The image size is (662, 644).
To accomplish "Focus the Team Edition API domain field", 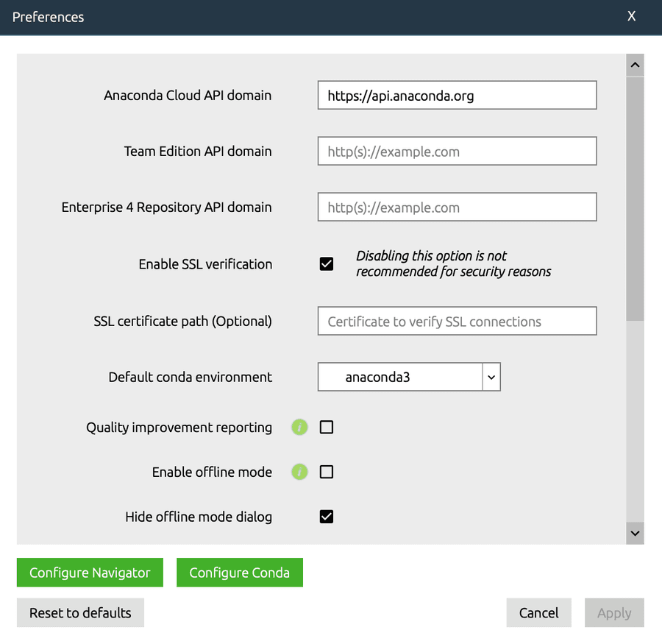I will [458, 152].
